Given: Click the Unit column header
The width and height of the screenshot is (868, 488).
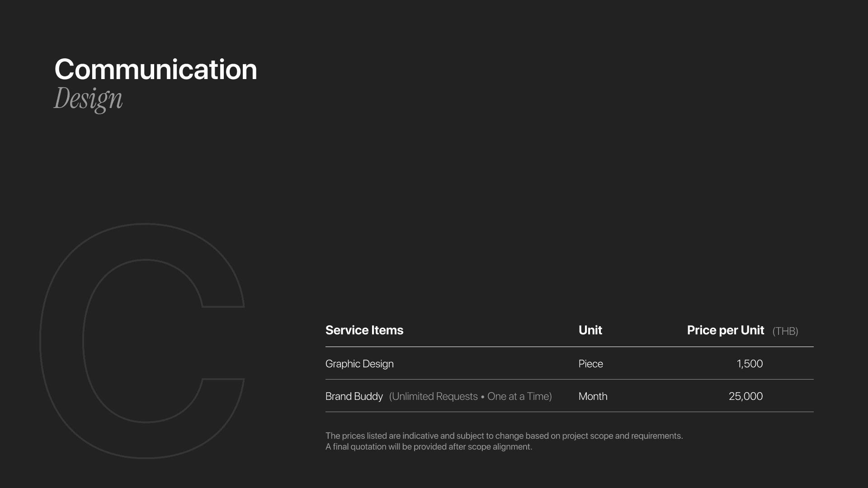Looking at the screenshot, I should pyautogui.click(x=590, y=330).
